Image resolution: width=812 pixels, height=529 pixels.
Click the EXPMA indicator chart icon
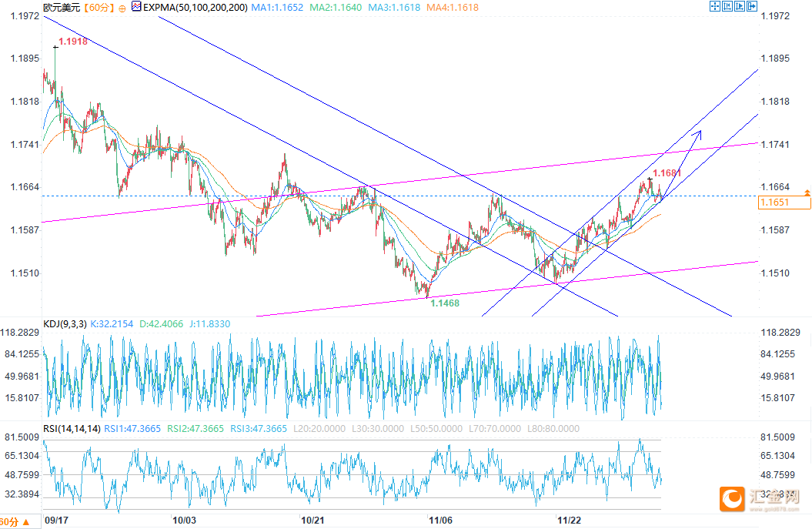136,7
